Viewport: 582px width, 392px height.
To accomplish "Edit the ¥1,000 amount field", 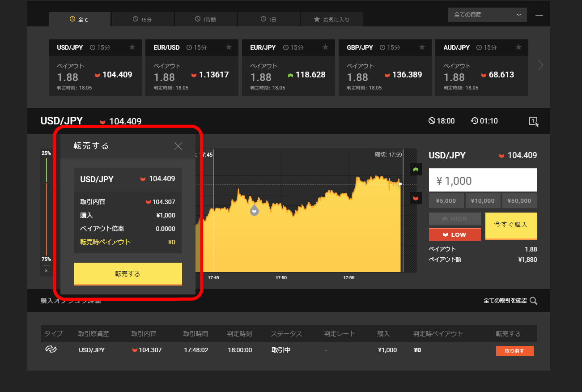I will [x=483, y=181].
